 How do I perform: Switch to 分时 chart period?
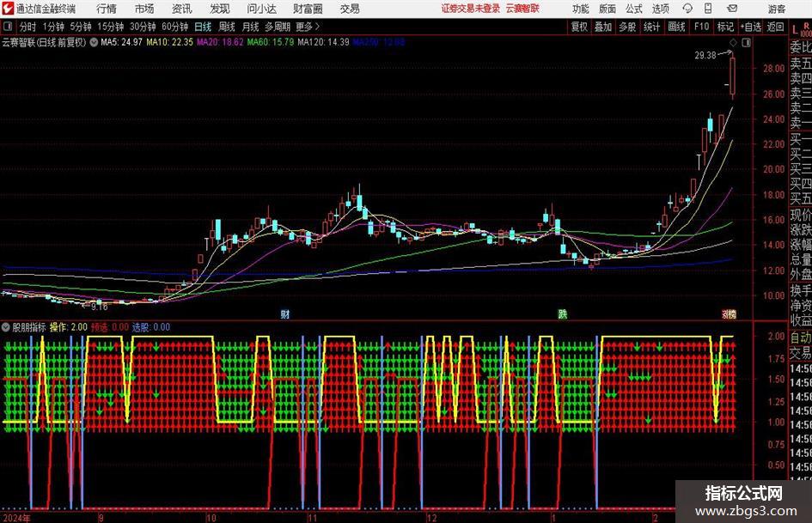(x=27, y=27)
